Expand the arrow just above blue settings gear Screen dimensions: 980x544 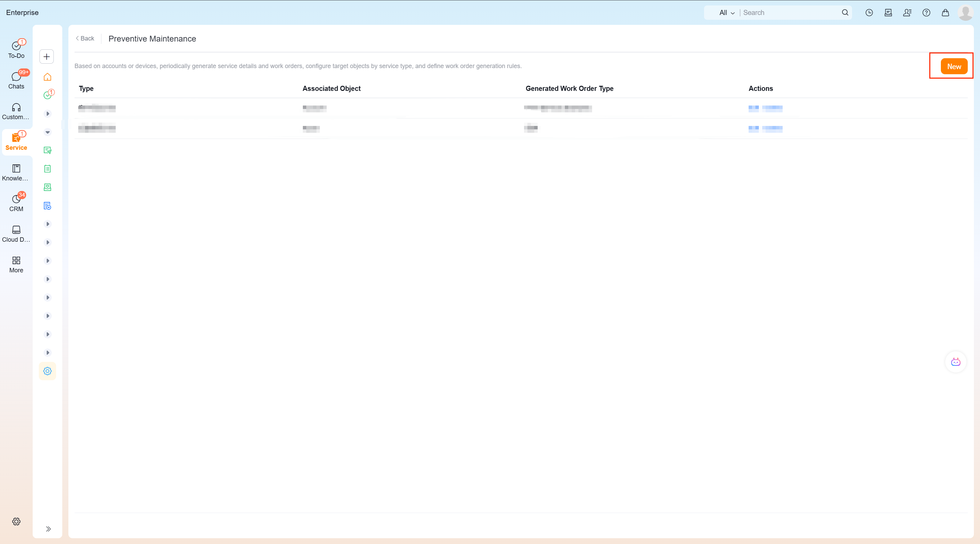pos(48,353)
